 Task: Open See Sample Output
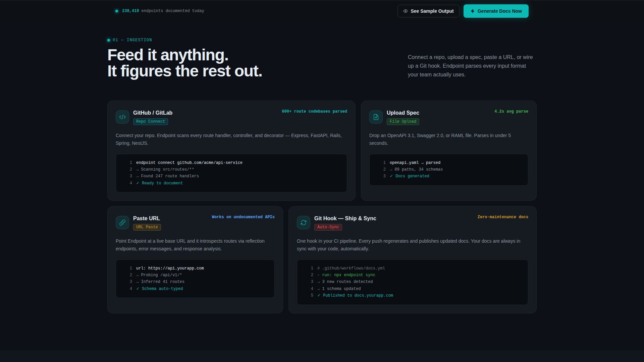[x=428, y=11]
